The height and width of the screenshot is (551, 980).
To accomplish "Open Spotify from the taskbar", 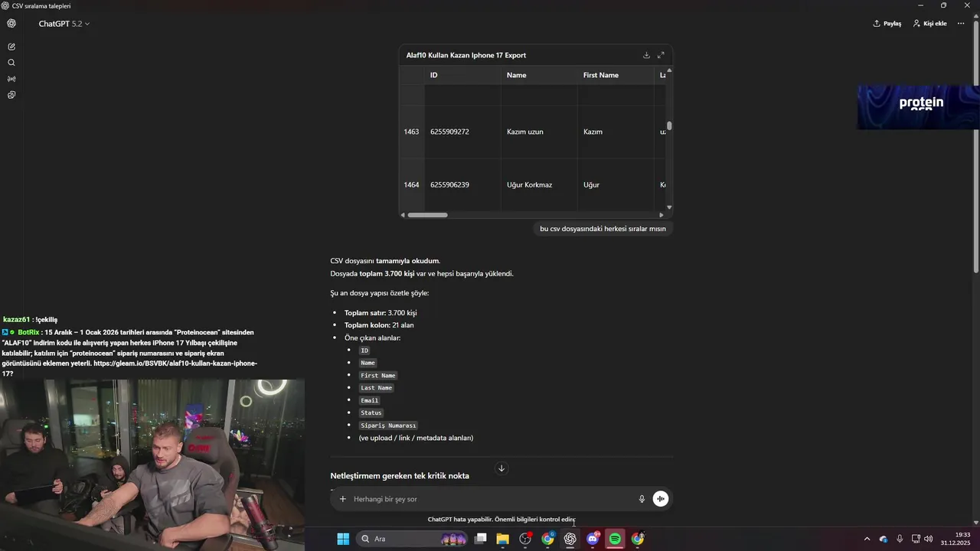I will (616, 539).
